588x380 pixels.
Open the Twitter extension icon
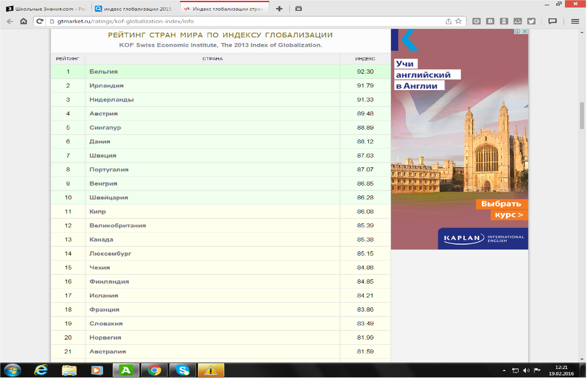[531, 21]
